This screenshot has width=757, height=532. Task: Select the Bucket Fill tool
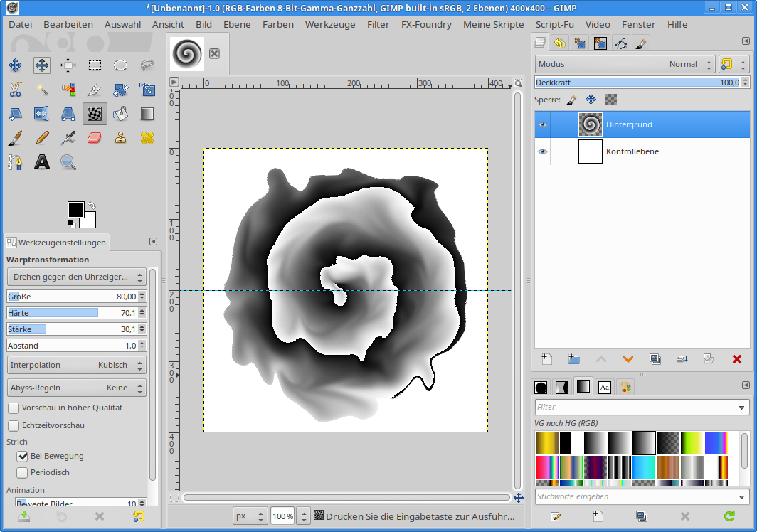(x=121, y=113)
